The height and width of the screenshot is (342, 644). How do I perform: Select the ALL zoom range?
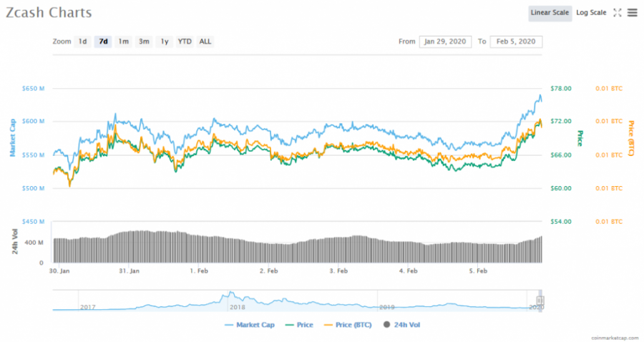point(205,41)
